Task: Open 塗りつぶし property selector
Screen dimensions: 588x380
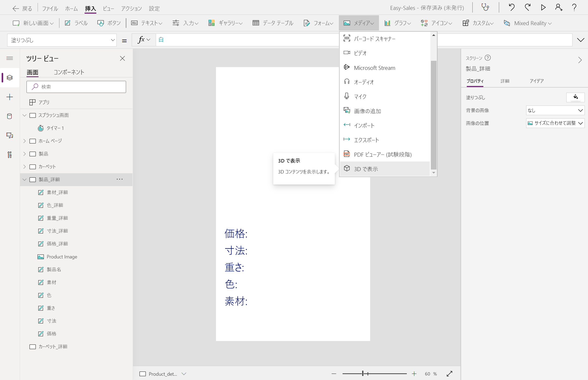Action: [62, 40]
